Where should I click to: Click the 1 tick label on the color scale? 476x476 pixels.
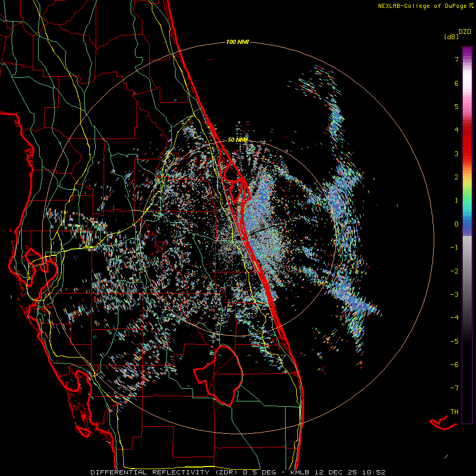[456, 200]
